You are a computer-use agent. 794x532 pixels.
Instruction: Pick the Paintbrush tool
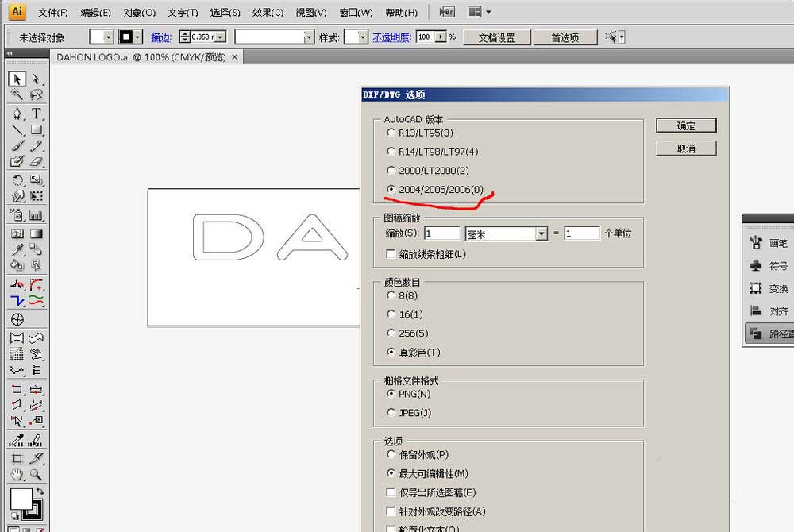click(17, 146)
